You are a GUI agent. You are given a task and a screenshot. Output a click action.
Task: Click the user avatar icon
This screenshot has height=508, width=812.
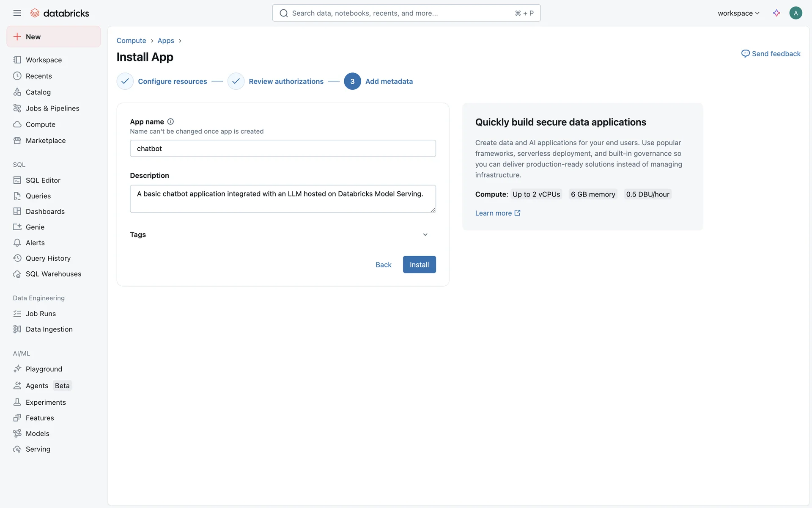[796, 13]
